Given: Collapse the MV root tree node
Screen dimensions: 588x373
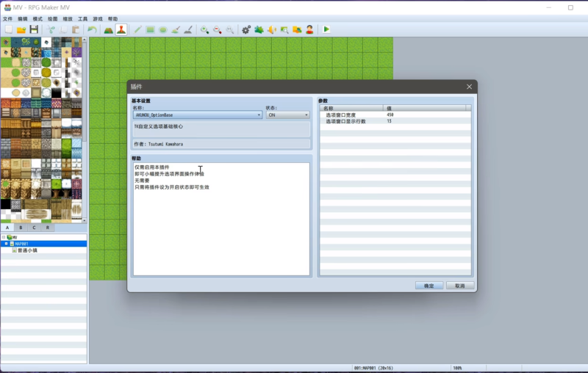Looking at the screenshot, I should click(x=4, y=237).
